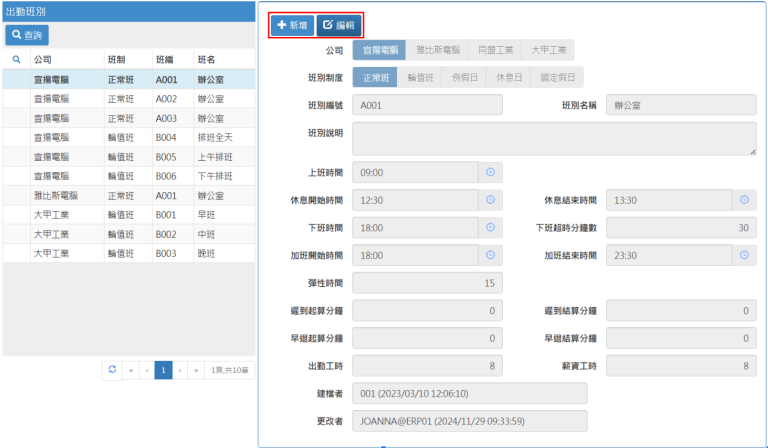The height and width of the screenshot is (448, 768).
Task: Select row B005 上午排班
Action: pyautogui.click(x=129, y=157)
